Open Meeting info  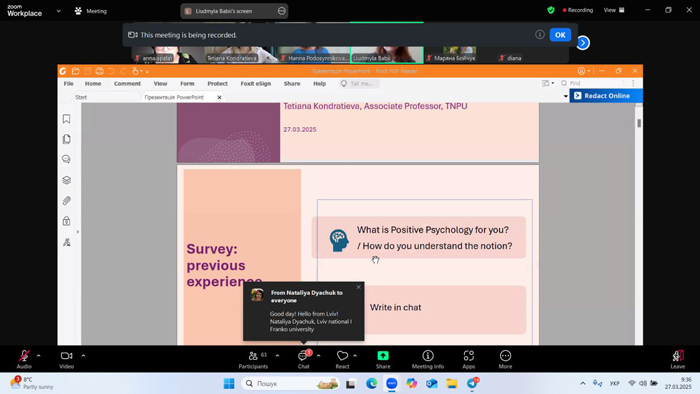click(x=428, y=359)
